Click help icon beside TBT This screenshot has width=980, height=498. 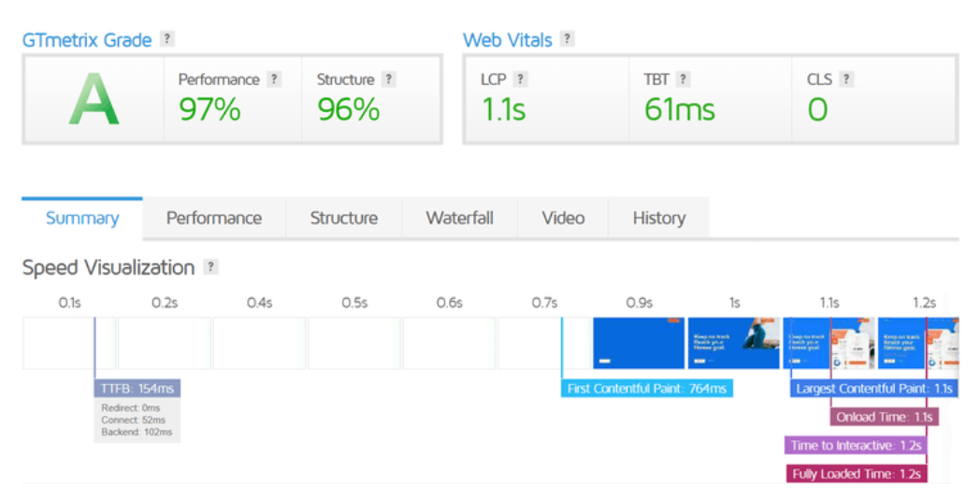(x=684, y=78)
